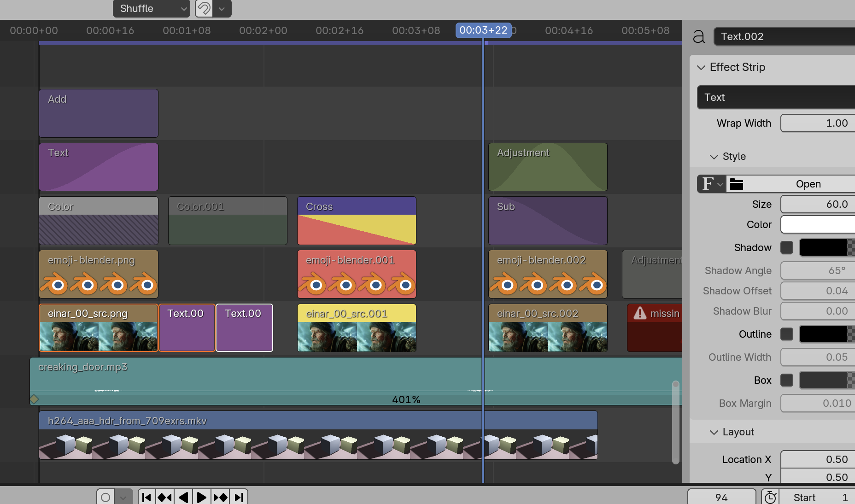Play the animation forward
This screenshot has width=855, height=504.
[202, 497]
